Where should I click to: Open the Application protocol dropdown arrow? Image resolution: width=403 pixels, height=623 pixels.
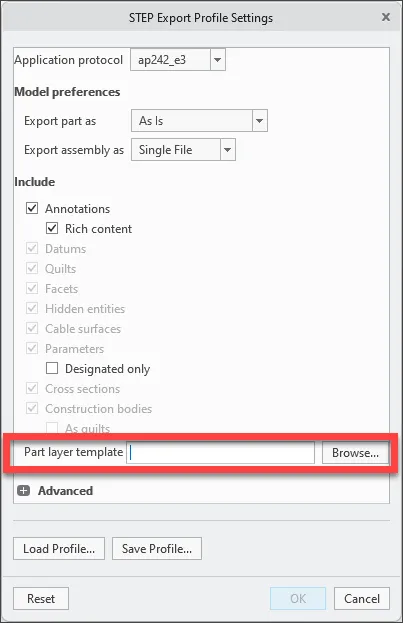click(x=217, y=60)
